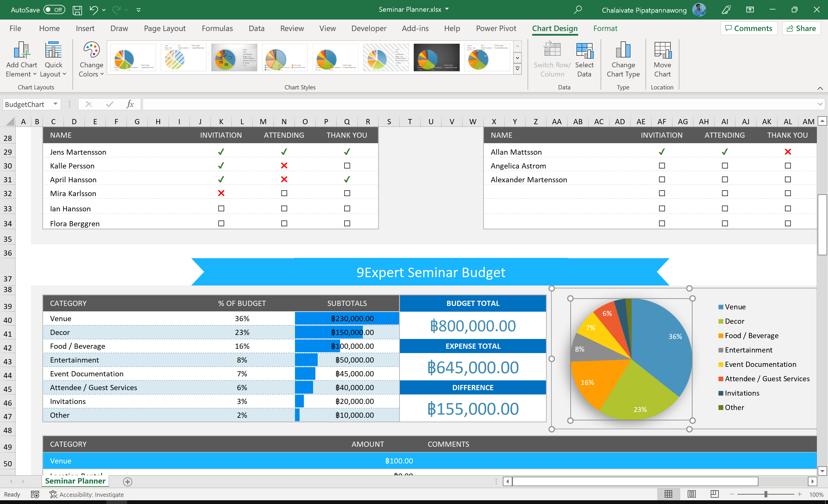
Task: Open the Name Box dropdown showing BudgetChart
Action: click(55, 104)
